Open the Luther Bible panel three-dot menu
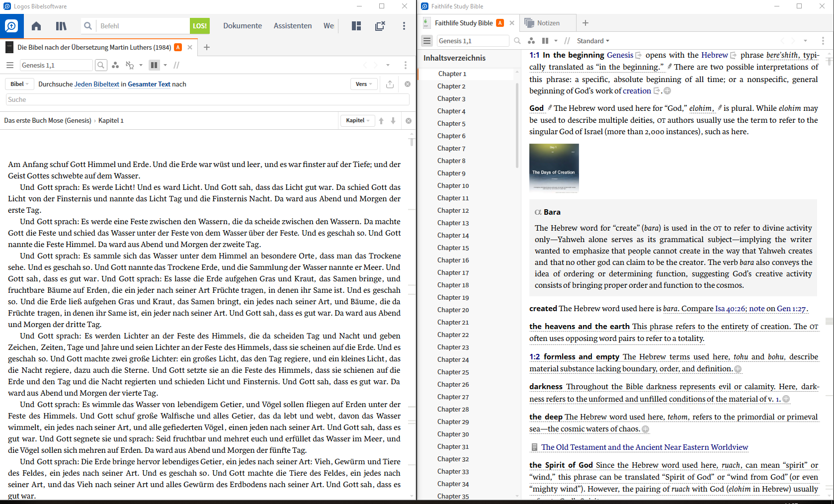Viewport: 834px width, 504px height. (406, 65)
